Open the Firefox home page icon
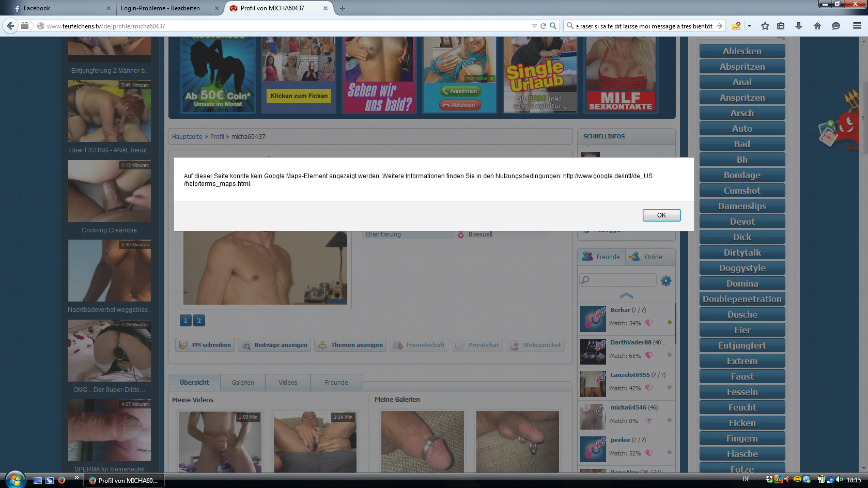Image resolution: width=868 pixels, height=488 pixels. (x=817, y=26)
